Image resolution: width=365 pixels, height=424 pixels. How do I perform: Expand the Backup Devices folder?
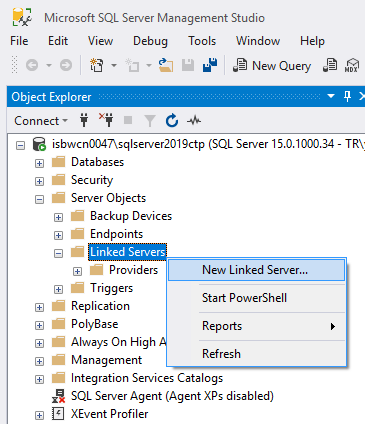click(x=58, y=217)
